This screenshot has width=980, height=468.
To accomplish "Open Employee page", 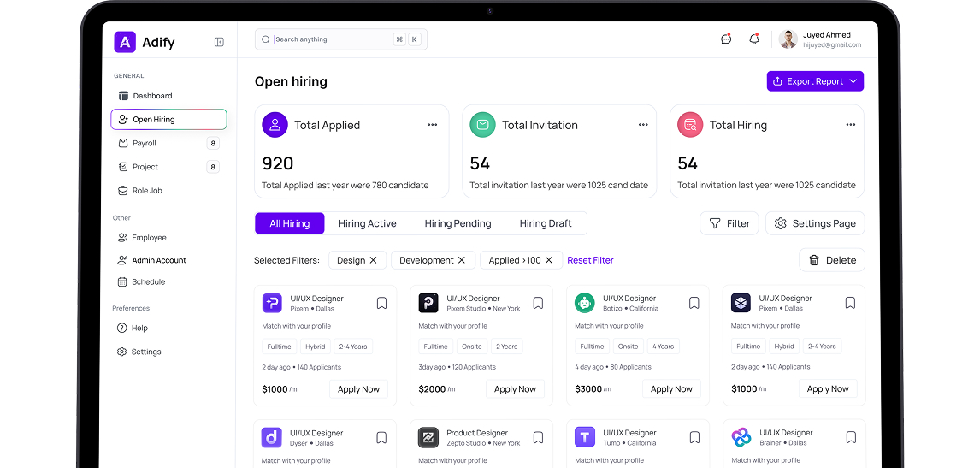I will click(143, 238).
